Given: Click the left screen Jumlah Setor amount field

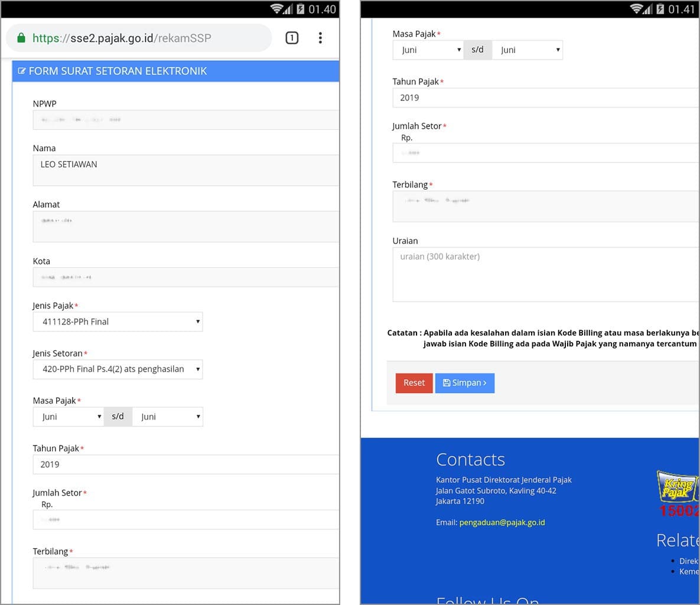Looking at the screenshot, I should click(x=185, y=520).
